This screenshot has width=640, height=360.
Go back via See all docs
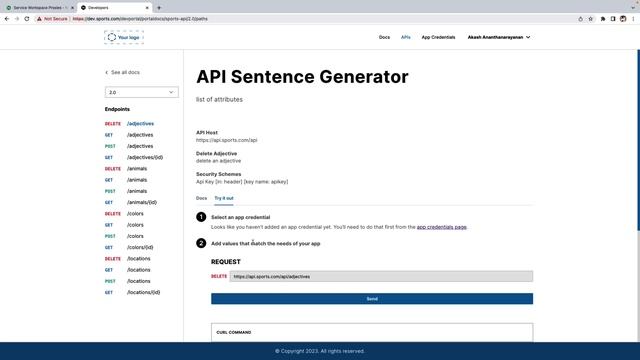click(122, 72)
